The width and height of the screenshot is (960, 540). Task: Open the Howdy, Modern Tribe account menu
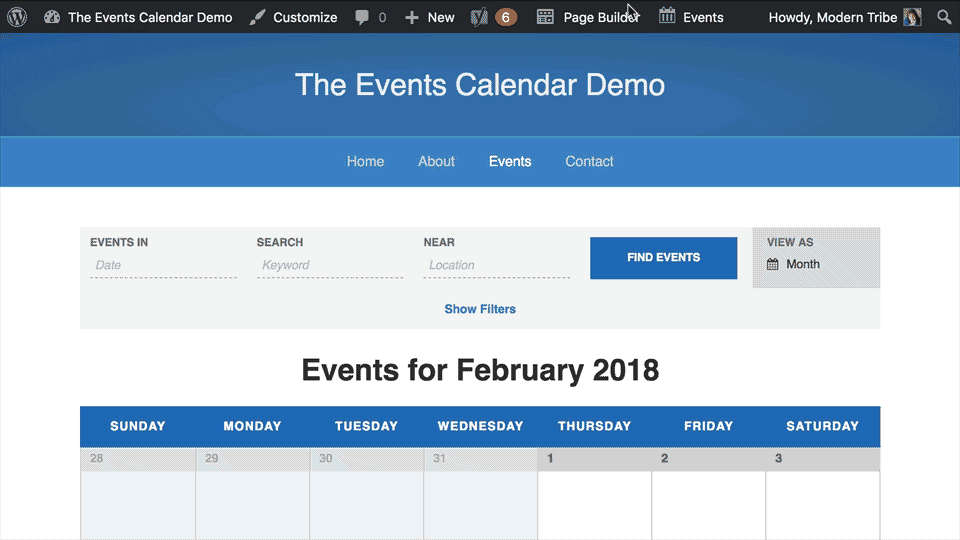coord(845,17)
